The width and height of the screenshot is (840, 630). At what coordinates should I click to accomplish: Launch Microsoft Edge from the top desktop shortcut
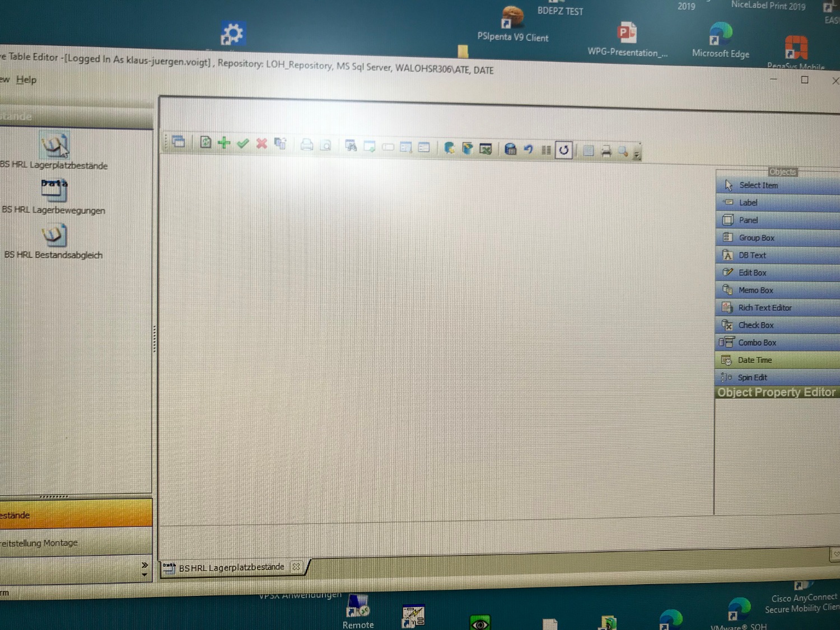(x=721, y=40)
